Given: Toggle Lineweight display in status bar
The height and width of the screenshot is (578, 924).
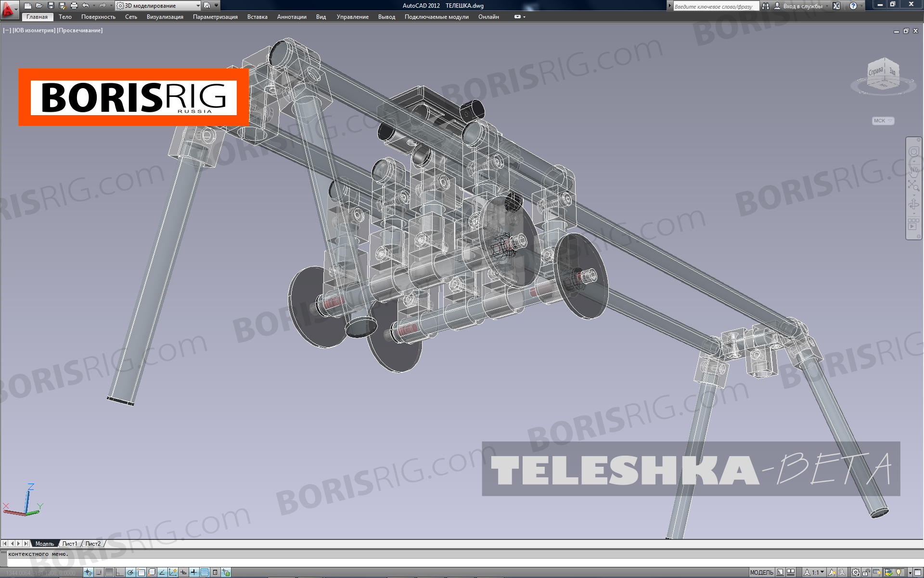Looking at the screenshot, I should [x=194, y=573].
